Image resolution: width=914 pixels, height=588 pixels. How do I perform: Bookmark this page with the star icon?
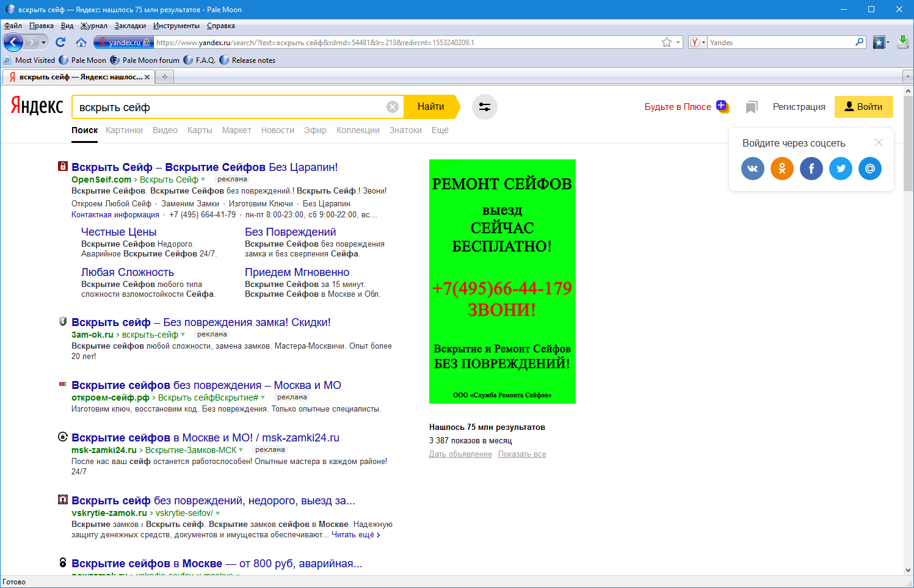coord(667,42)
